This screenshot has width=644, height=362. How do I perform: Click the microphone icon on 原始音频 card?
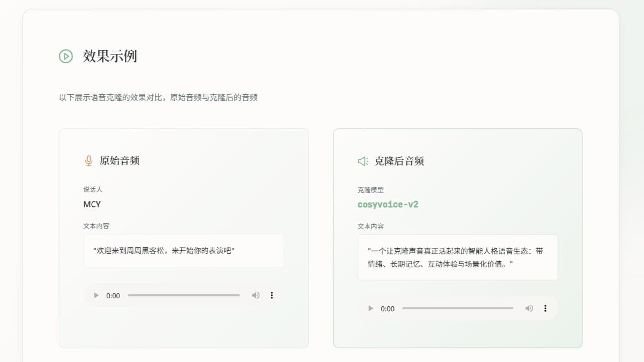click(89, 160)
